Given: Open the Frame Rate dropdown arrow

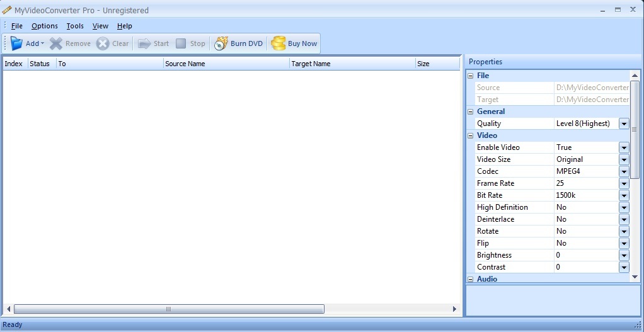Looking at the screenshot, I should [x=624, y=183].
